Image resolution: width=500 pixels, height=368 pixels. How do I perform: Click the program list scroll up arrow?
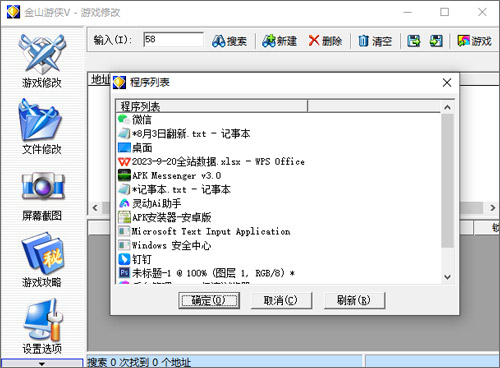pyautogui.click(x=447, y=107)
